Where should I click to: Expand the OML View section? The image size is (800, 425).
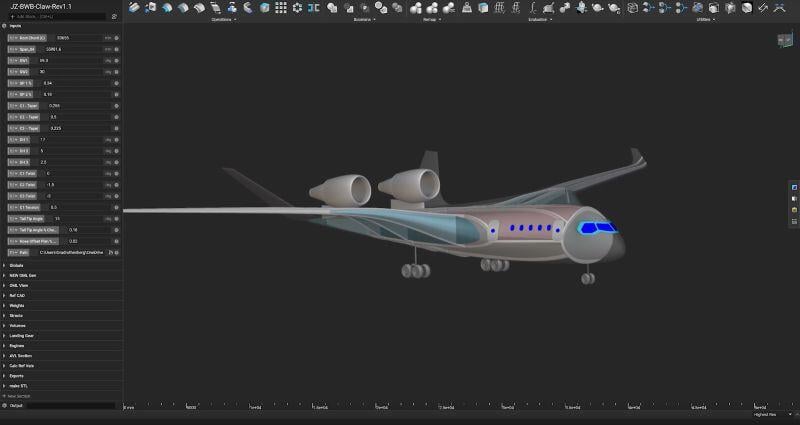click(5, 286)
